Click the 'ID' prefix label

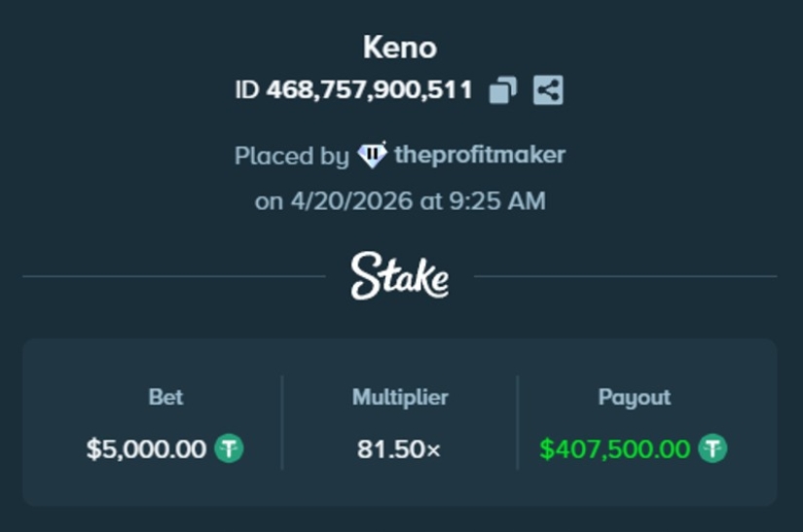point(247,90)
